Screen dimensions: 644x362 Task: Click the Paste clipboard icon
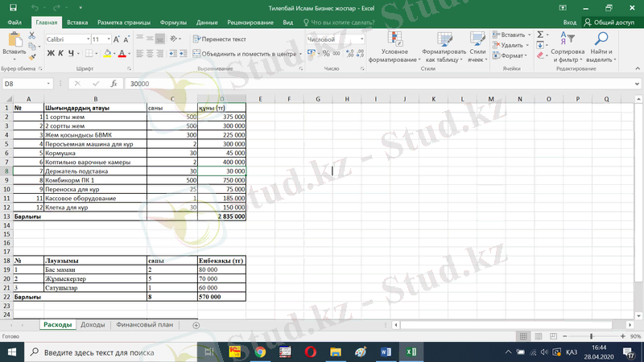point(14,39)
